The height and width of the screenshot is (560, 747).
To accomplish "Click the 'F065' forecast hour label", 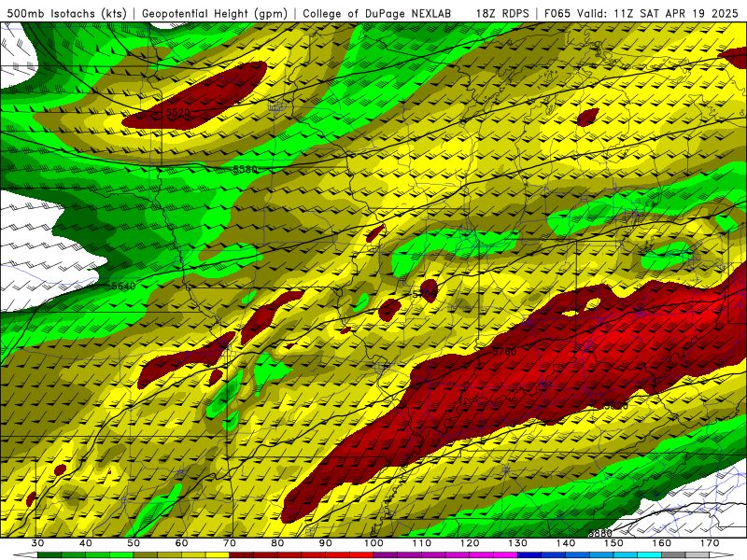I will pyautogui.click(x=557, y=14).
